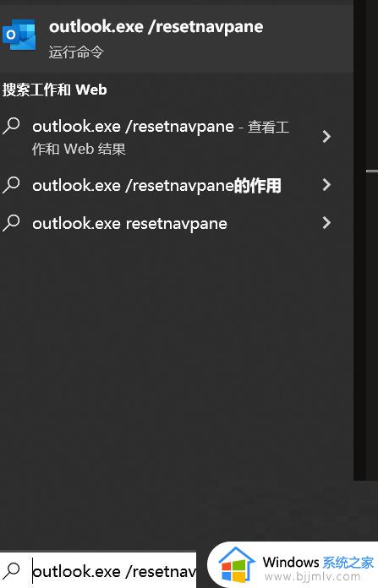Viewport: 378px width, 588px height.
Task: Open web result 'outlook.exe /resetnavpane - 查看工作和 Web 结果'
Action: 177,137
